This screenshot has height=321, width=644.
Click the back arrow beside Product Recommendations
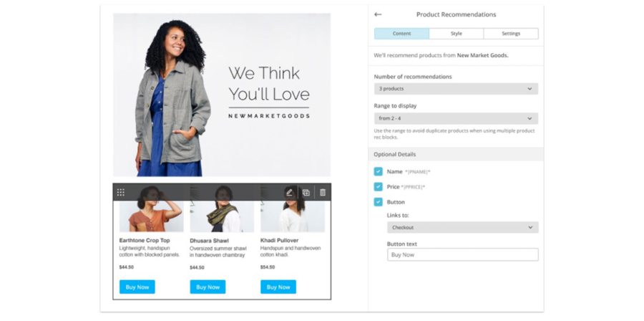[x=378, y=14]
